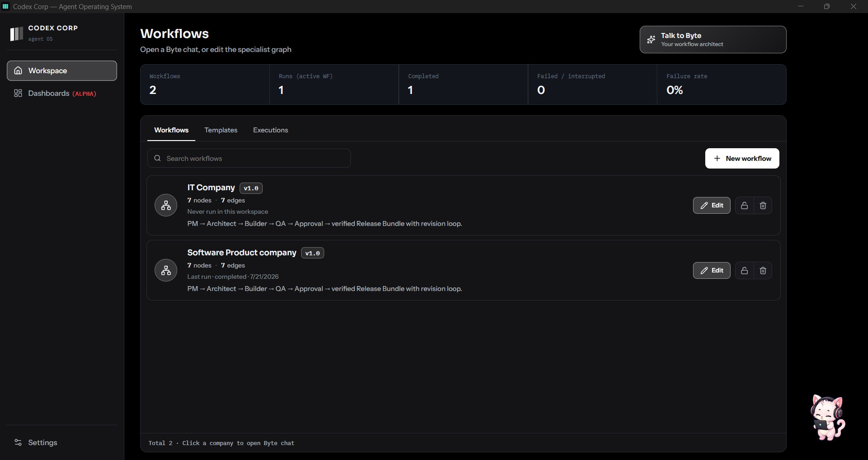Click the Workflows count stat card
Viewport: 868px width, 460px height.
point(205,84)
